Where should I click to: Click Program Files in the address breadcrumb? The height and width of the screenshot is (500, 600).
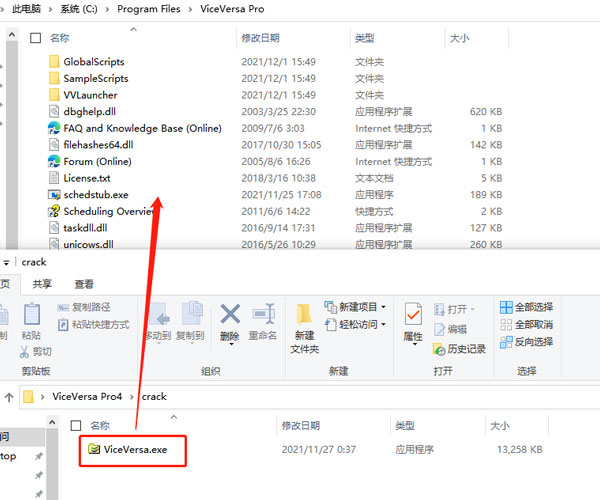148,8
